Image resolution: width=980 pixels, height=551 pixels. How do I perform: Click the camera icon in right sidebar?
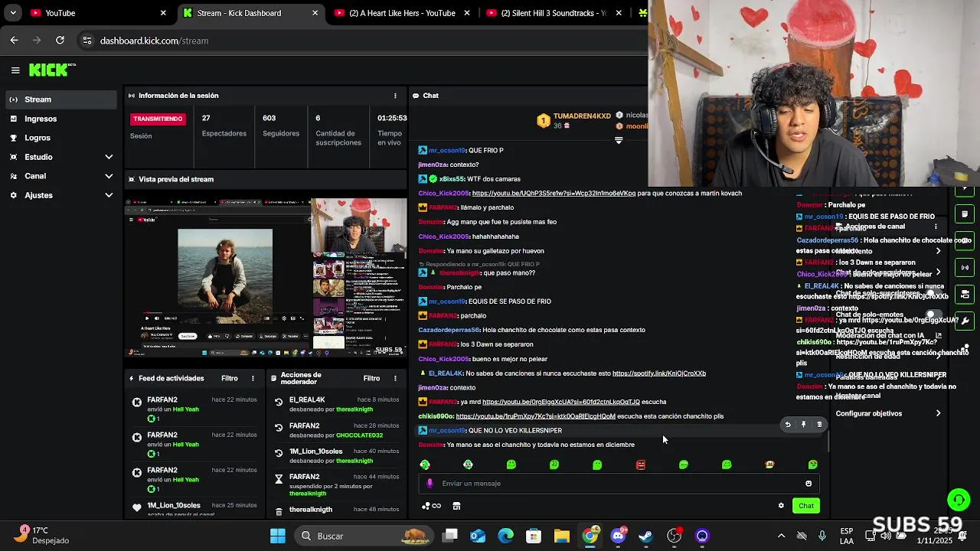965,294
